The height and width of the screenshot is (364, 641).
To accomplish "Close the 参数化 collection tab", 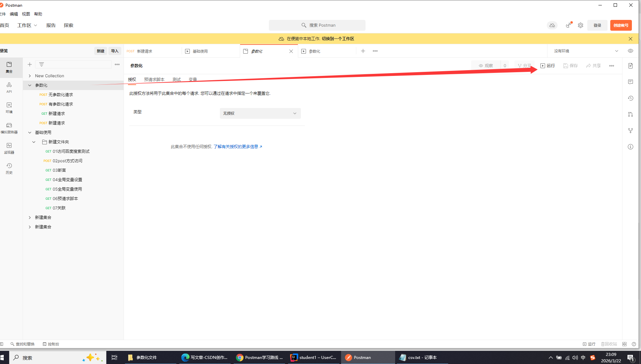I will click(291, 51).
